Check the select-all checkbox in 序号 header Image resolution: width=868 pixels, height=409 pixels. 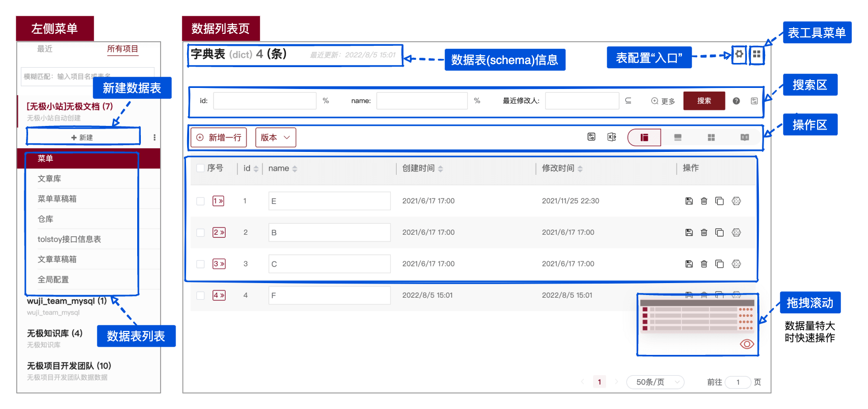click(201, 168)
